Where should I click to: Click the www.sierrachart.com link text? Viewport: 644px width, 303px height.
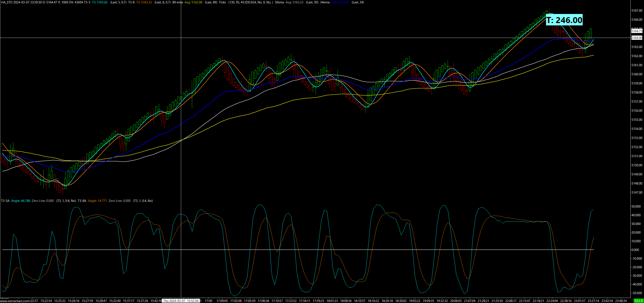15,301
